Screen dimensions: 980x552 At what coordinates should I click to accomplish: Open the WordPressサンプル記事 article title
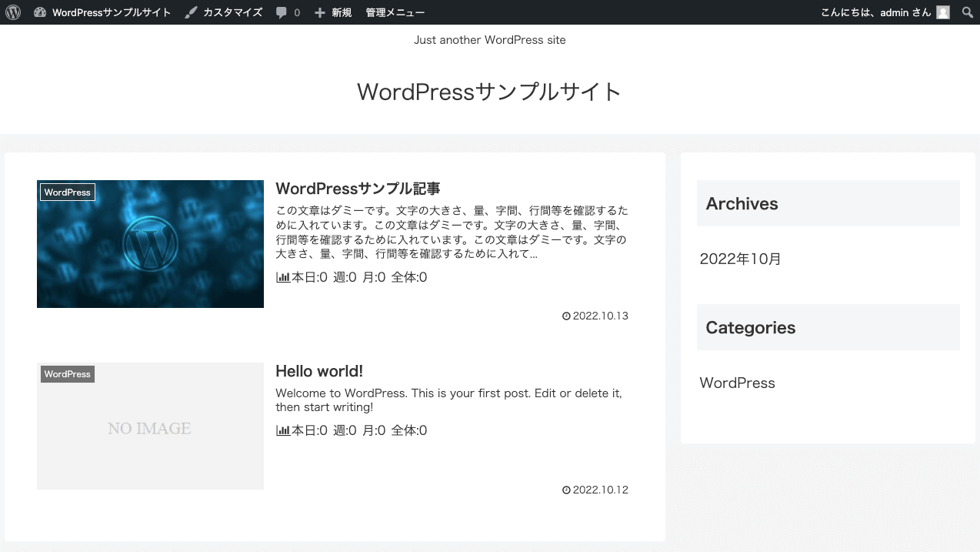(358, 188)
